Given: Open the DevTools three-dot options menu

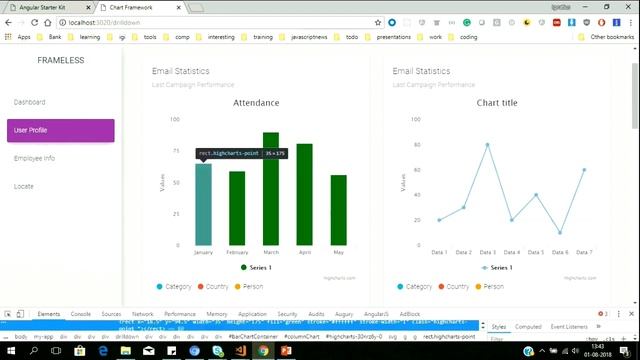Looking at the screenshot, I should (x=618, y=313).
